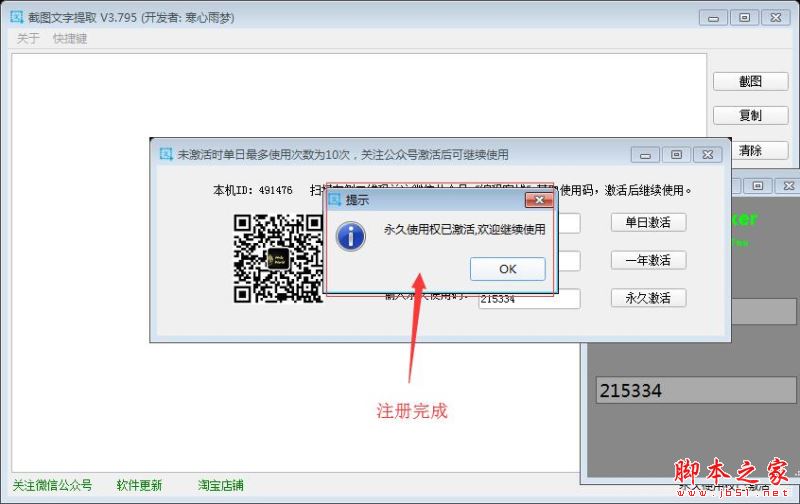Minimize the 截图文字提取 main window
This screenshot has height=504, width=800.
tap(713, 18)
